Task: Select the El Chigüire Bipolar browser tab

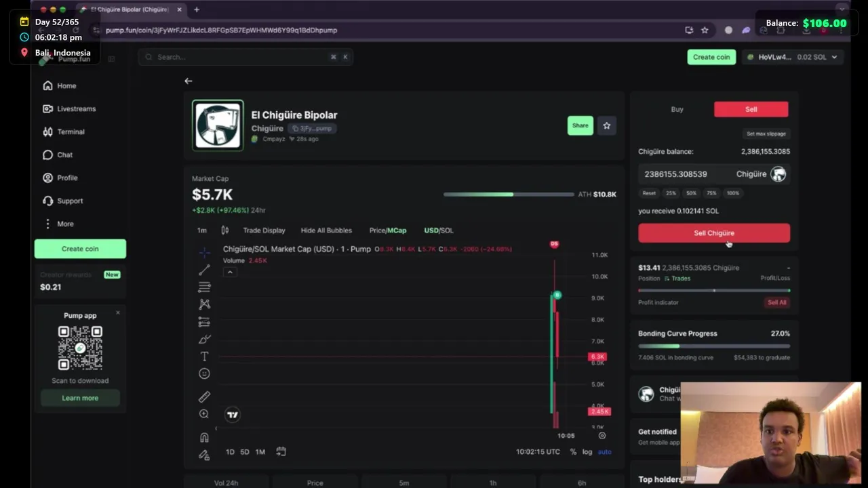Action: (x=130, y=9)
